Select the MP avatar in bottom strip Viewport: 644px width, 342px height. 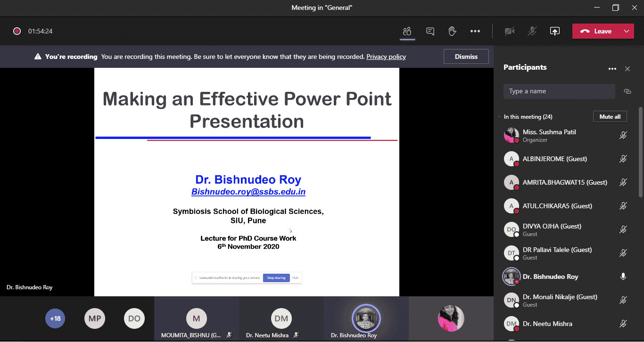coord(95,319)
